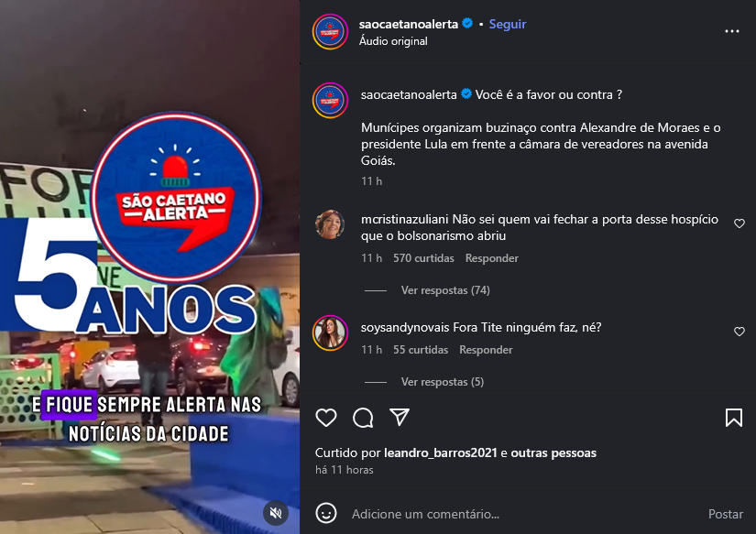Post the comment with Postar
The height and width of the screenshot is (534, 756).
(x=726, y=514)
